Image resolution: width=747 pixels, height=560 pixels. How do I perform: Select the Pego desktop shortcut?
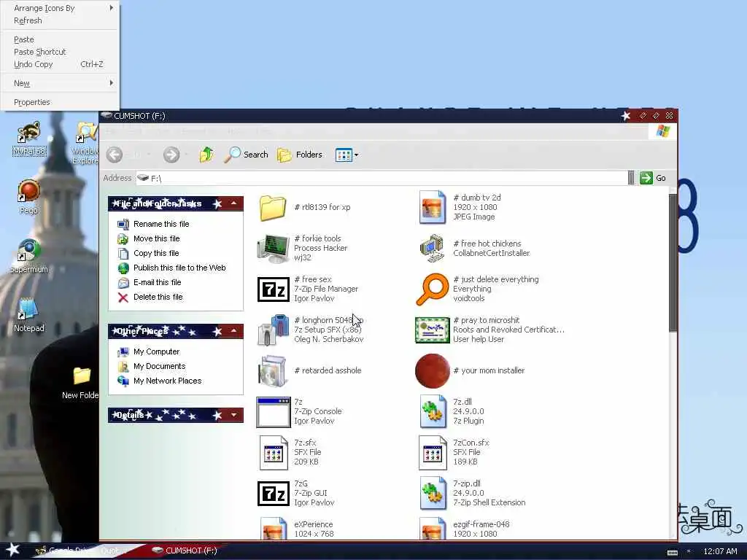coord(28,196)
